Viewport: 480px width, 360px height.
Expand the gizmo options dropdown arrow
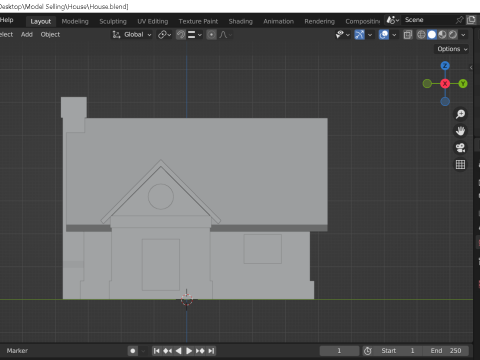[x=370, y=35]
